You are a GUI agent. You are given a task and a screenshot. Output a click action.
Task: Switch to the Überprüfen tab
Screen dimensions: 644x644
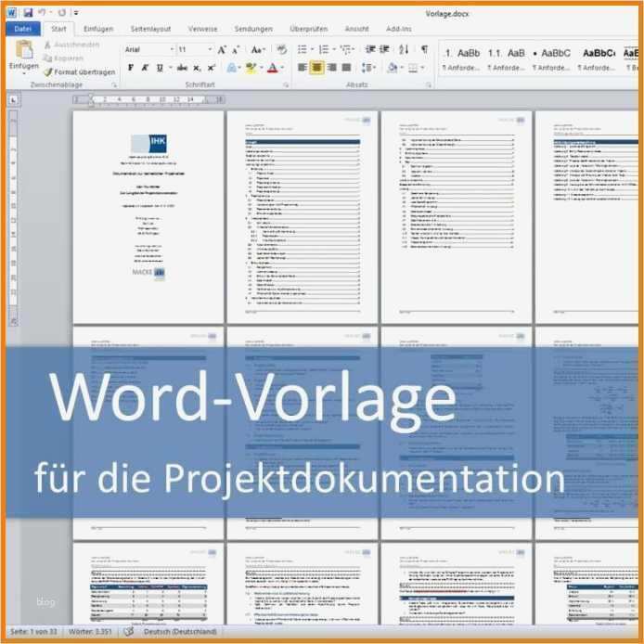point(309,29)
